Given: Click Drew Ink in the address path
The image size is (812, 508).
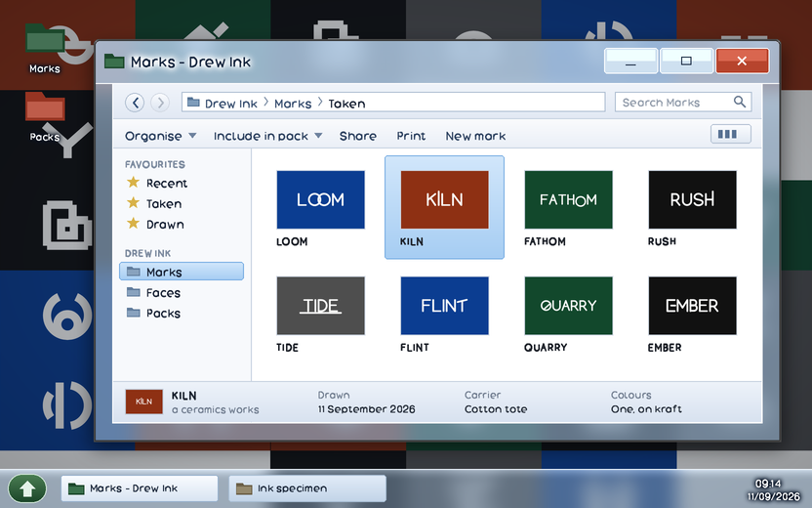Looking at the screenshot, I should coord(231,104).
